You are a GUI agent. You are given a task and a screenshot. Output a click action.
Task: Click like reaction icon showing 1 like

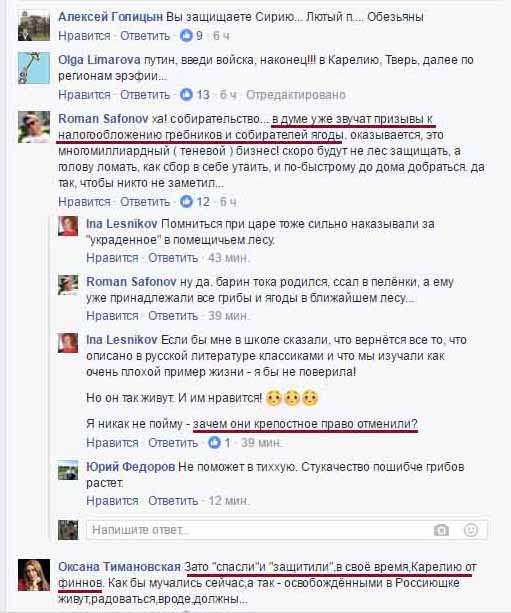click(x=214, y=443)
